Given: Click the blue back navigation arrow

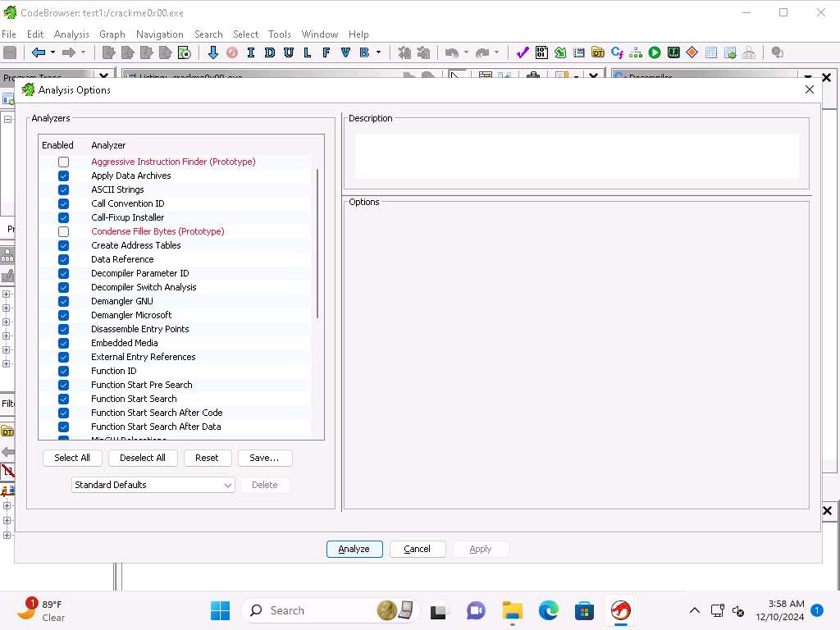Looking at the screenshot, I should [x=38, y=52].
